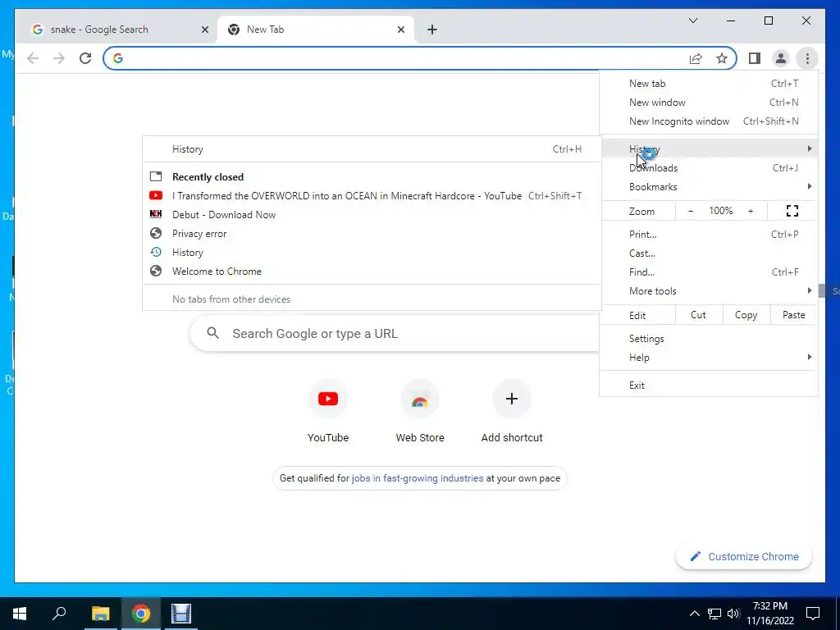Open the side panel icon

(755, 58)
